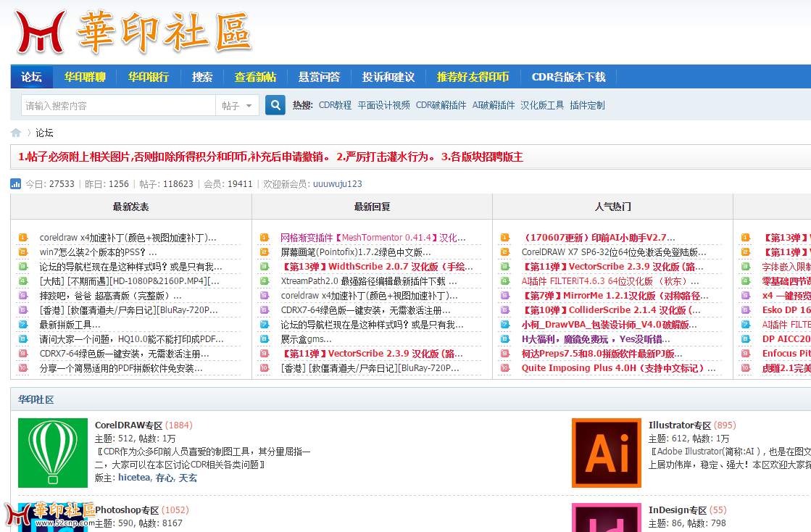The width and height of the screenshot is (811, 532).
Task: Open post (170607更新) 印前AI小助手V2.7
Action: (598, 238)
